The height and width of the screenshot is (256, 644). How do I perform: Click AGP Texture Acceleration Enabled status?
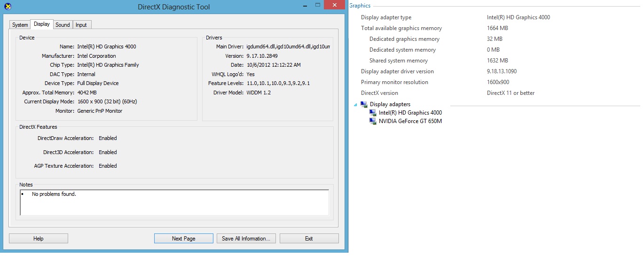click(x=108, y=166)
